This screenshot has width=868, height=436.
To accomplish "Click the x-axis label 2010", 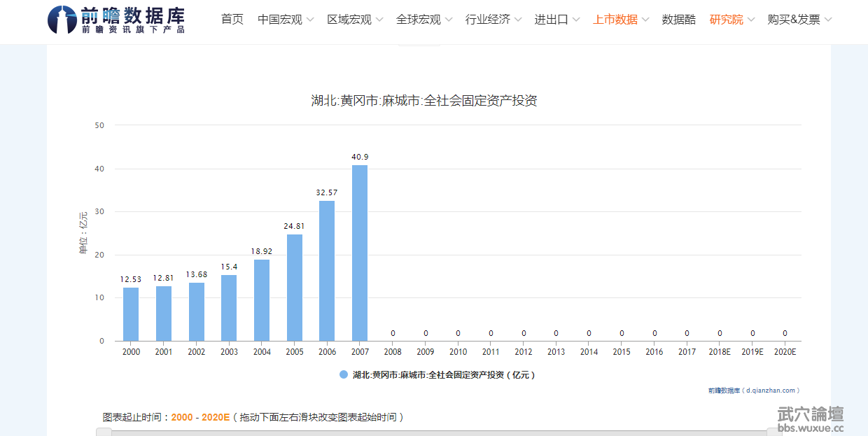I will [458, 352].
